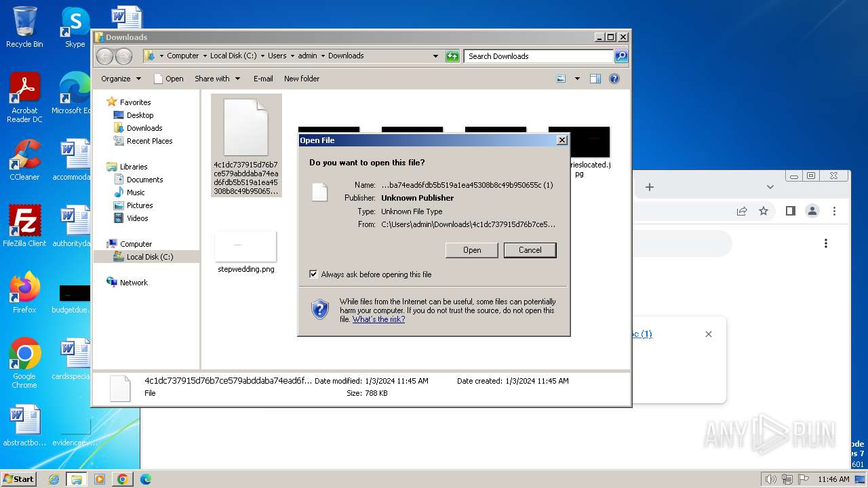Screen dimensions: 868x488
Task: Open the Organize dropdown menu
Action: pyautogui.click(x=121, y=79)
